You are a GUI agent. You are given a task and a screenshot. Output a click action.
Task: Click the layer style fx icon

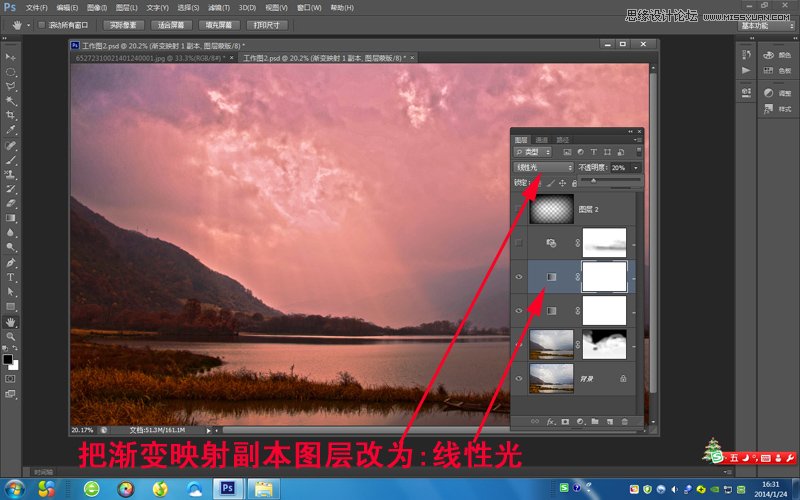551,422
